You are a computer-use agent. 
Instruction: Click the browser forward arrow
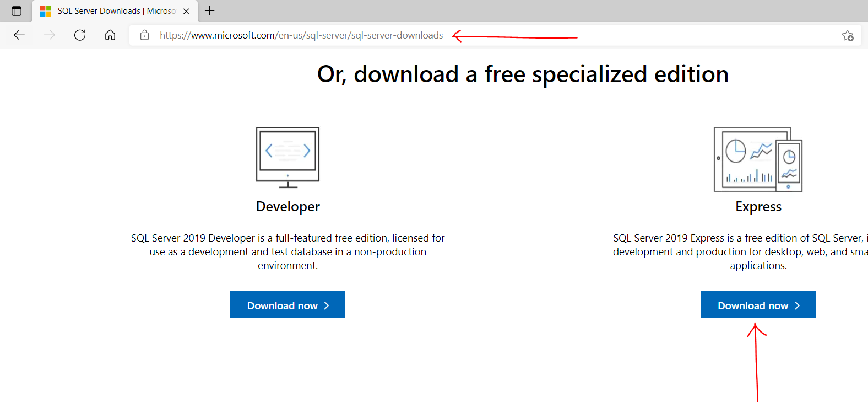point(50,35)
